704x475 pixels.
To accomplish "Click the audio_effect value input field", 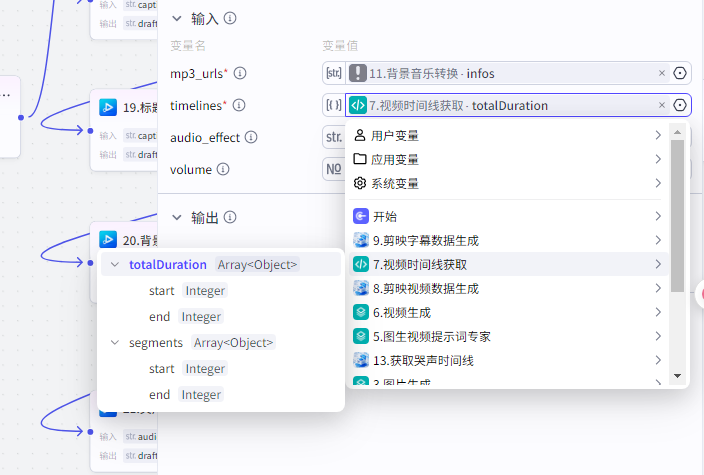I will tap(333, 137).
